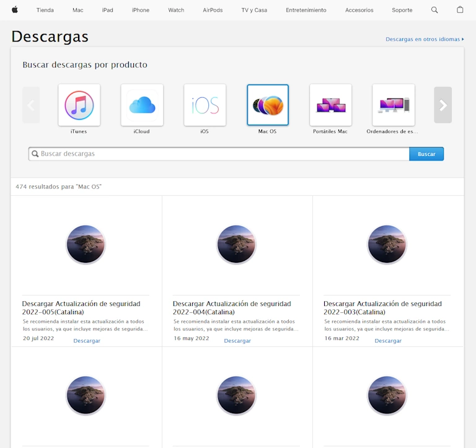
Task: Click the date 16 may 2022
Action: click(192, 338)
